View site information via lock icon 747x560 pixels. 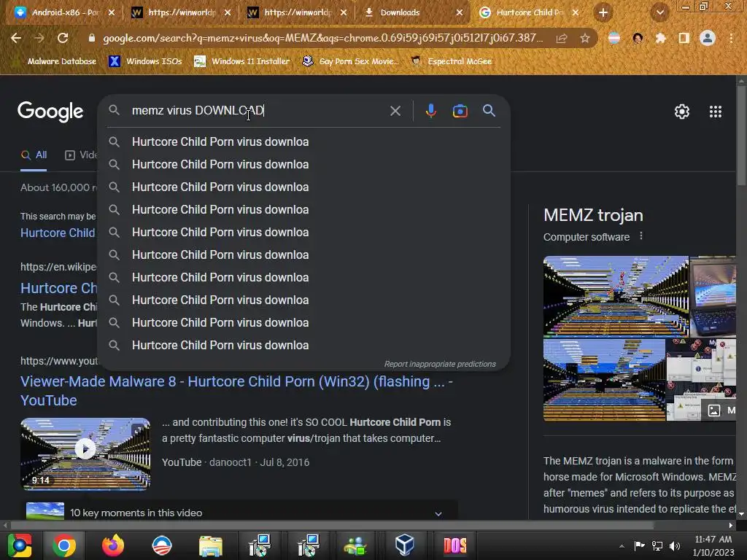(91, 38)
